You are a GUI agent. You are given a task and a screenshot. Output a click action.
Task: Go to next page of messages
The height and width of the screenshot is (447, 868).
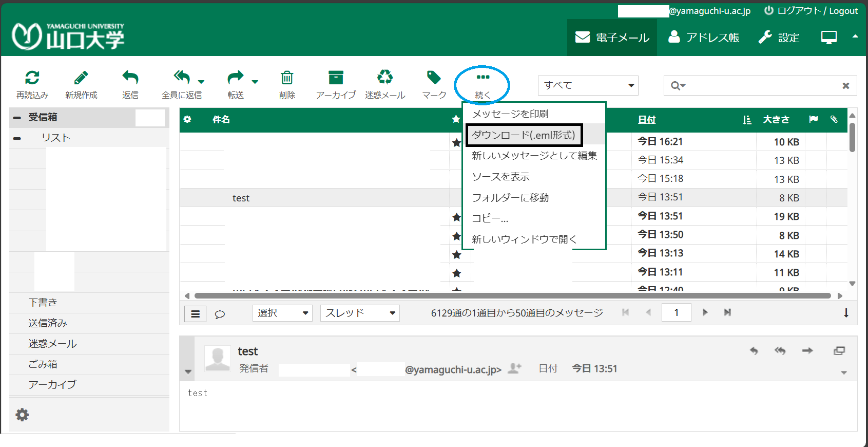pyautogui.click(x=705, y=312)
